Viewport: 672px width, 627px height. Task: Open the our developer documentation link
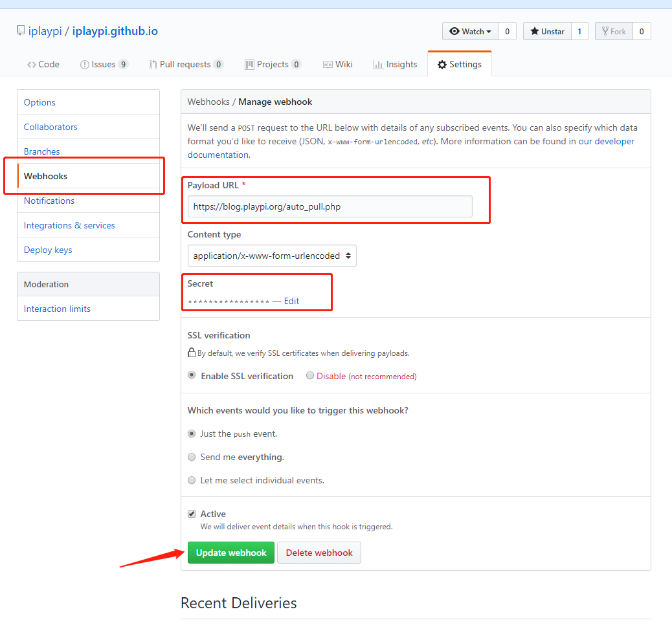click(x=606, y=141)
